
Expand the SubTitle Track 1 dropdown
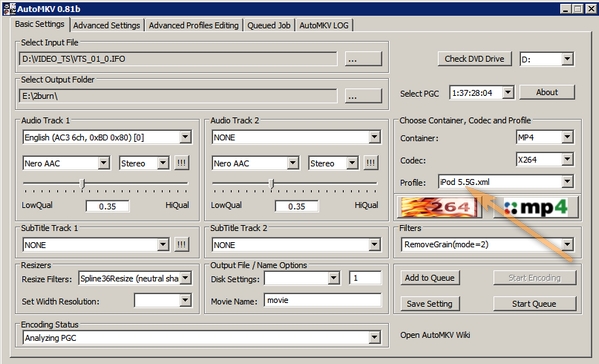click(x=163, y=244)
